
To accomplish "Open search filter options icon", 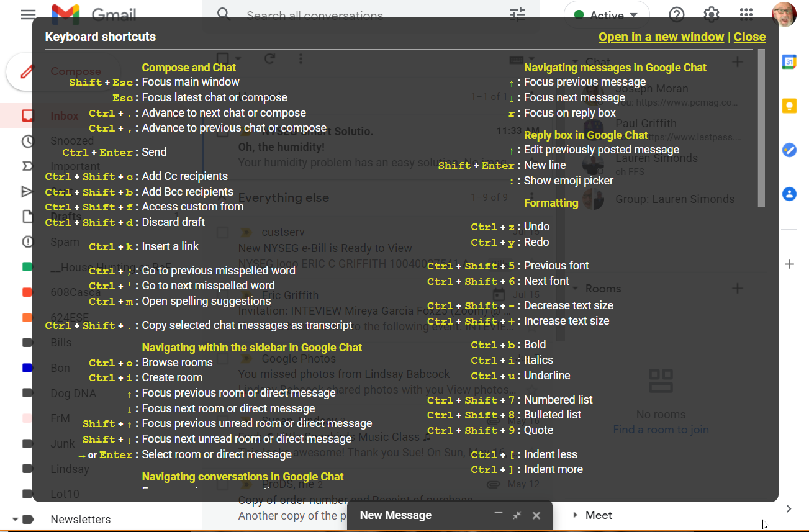I will [x=517, y=14].
